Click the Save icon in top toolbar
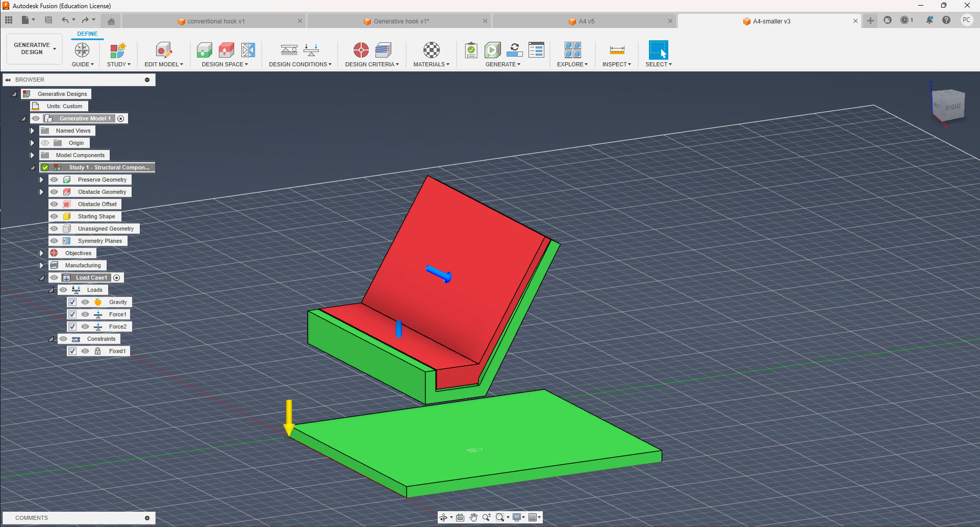The height and width of the screenshot is (527, 980). point(48,20)
